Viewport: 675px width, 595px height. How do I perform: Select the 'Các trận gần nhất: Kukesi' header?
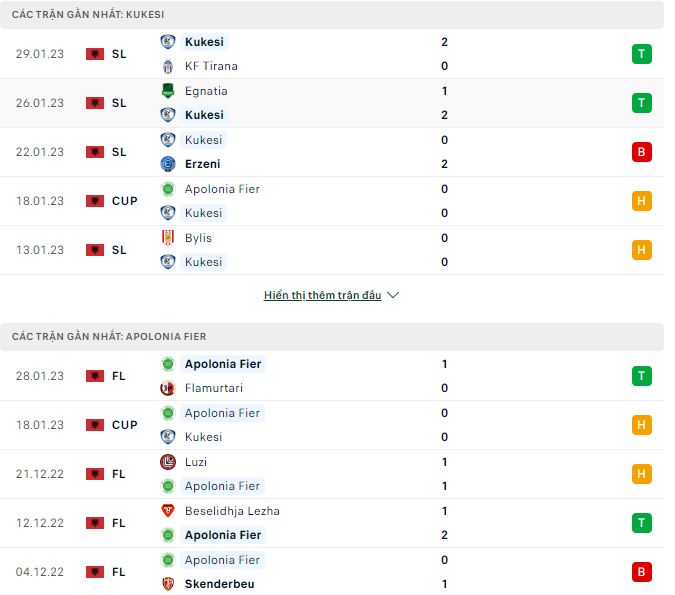[89, 15]
